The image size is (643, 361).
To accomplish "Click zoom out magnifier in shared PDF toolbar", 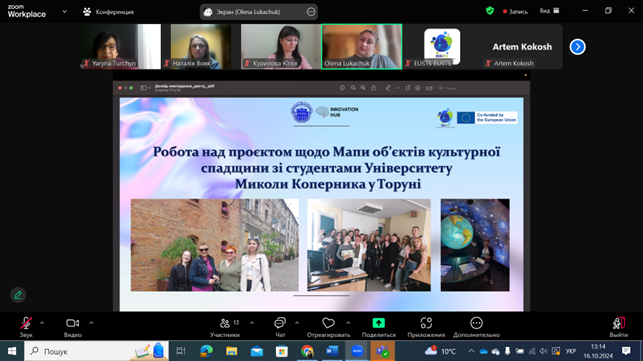I will (x=353, y=88).
